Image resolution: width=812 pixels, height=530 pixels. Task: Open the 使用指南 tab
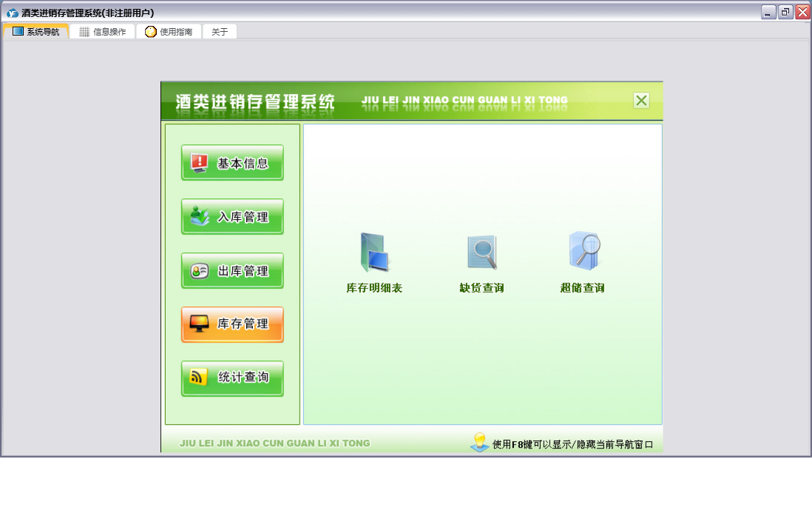tap(169, 32)
